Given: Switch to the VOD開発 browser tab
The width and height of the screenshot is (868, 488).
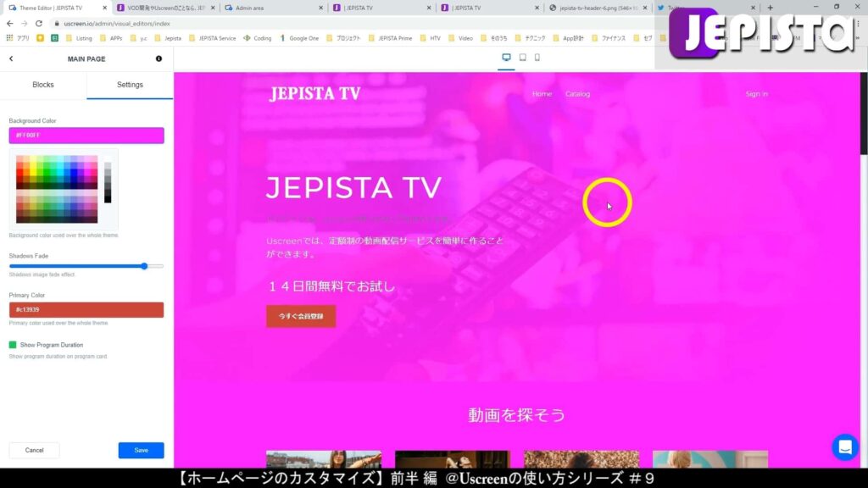Looking at the screenshot, I should pyautogui.click(x=166, y=8).
